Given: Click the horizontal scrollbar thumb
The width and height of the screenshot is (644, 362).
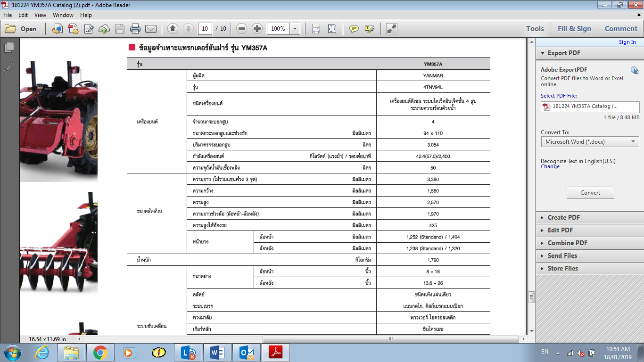Looking at the screenshot, I should point(390,339).
